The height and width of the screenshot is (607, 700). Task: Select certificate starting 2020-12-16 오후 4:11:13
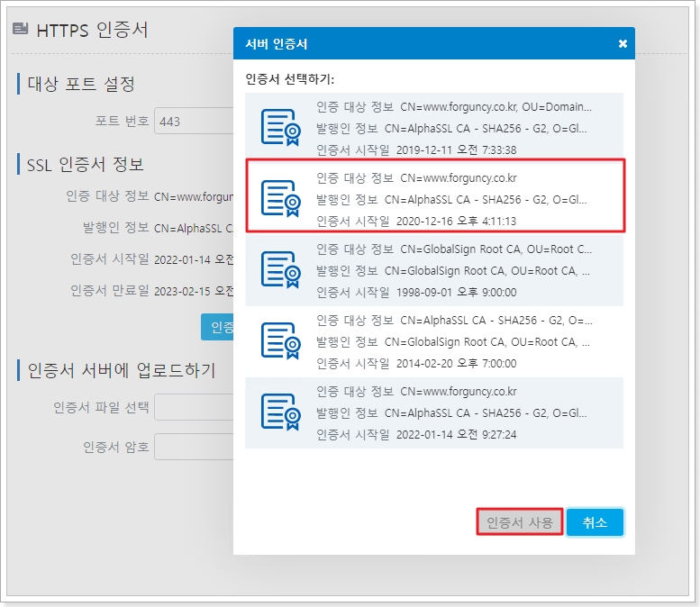450,198
